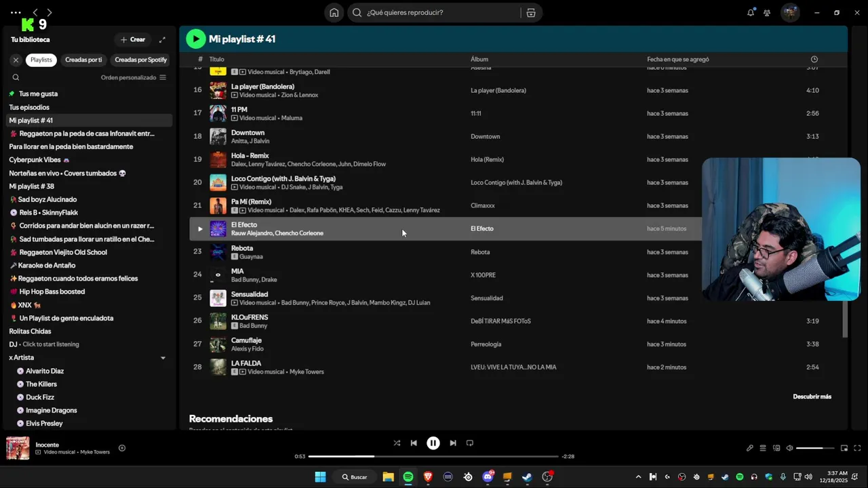Open album link DeBÍ TiRAR MáS FOToS
868x488 pixels.
click(x=500, y=321)
